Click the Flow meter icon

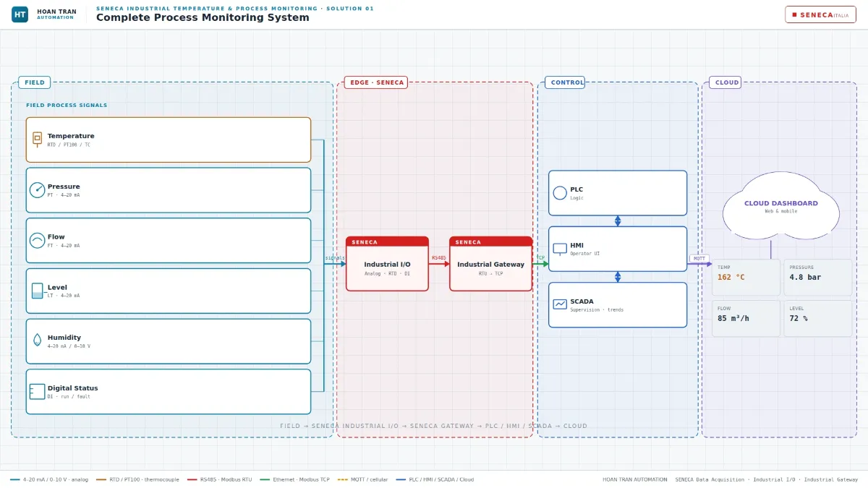(x=37, y=241)
